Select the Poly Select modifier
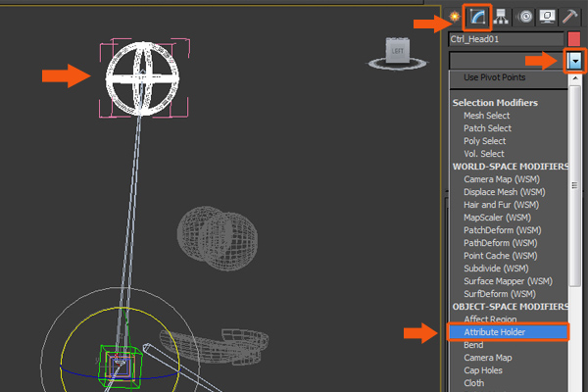588x392 pixels. 484,141
